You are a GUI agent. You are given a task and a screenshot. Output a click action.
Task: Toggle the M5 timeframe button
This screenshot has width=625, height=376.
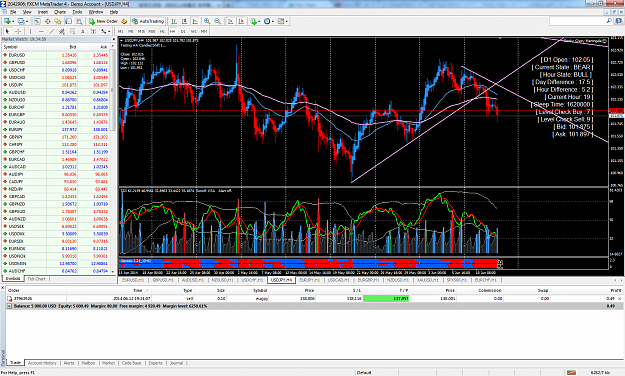click(131, 31)
